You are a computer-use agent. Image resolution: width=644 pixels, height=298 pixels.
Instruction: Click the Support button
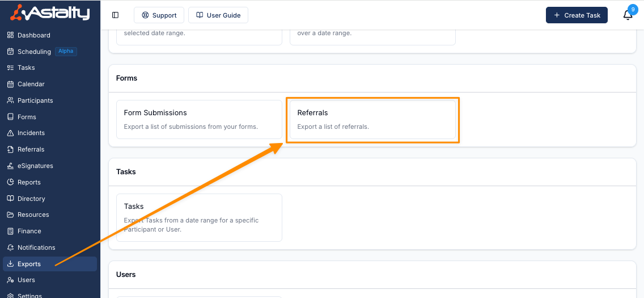coord(159,15)
